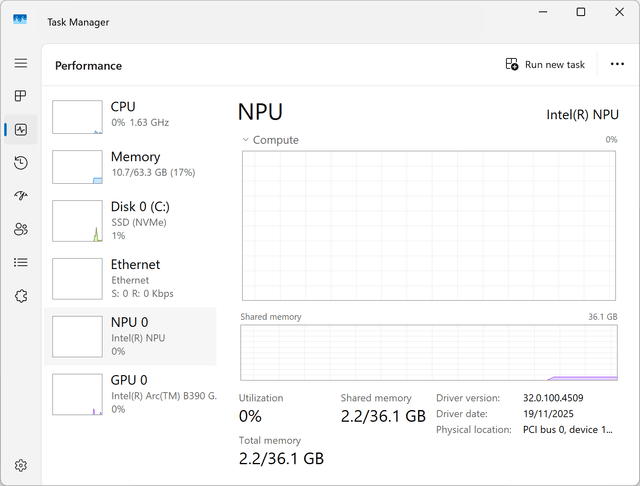Click driver version 32.0.100.4509
Screen dimensions: 640x486
[553, 398]
